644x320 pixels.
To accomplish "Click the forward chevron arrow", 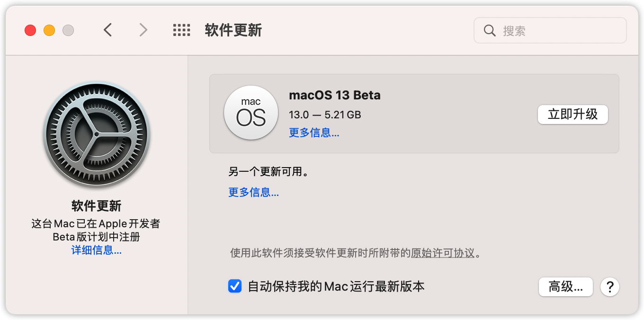I will click(x=143, y=30).
